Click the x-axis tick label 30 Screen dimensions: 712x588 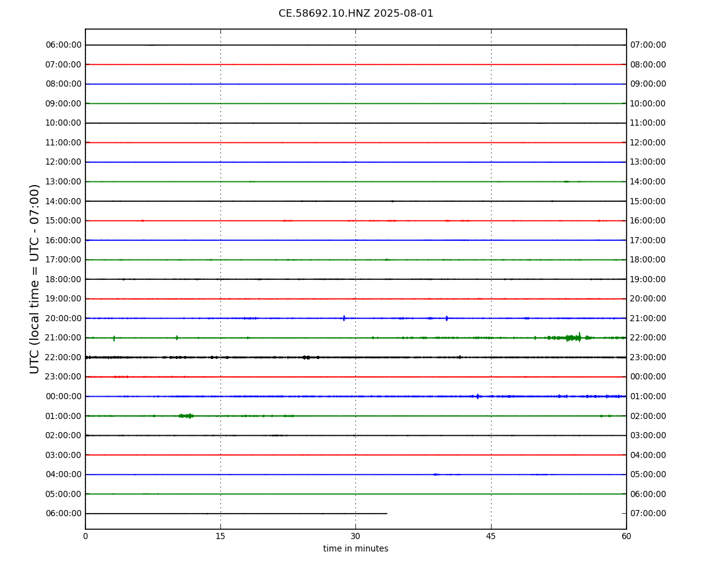point(355,537)
